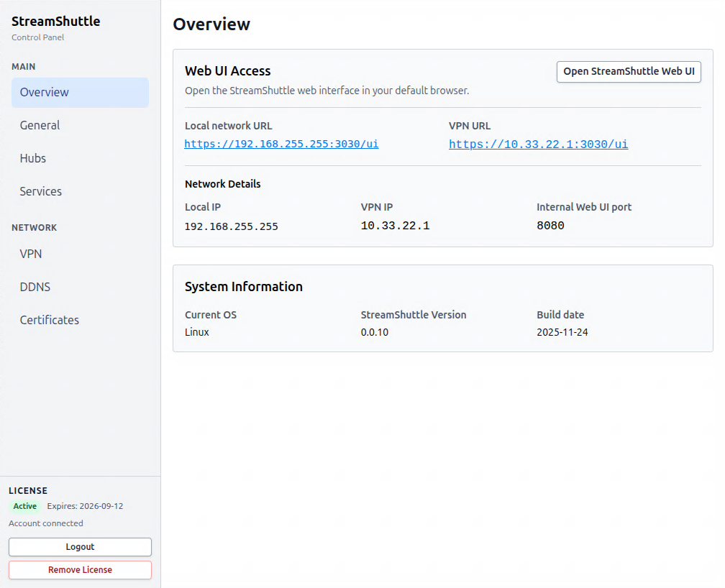Select Services in the sidebar
Screen dimensions: 725x588
(x=80, y=191)
